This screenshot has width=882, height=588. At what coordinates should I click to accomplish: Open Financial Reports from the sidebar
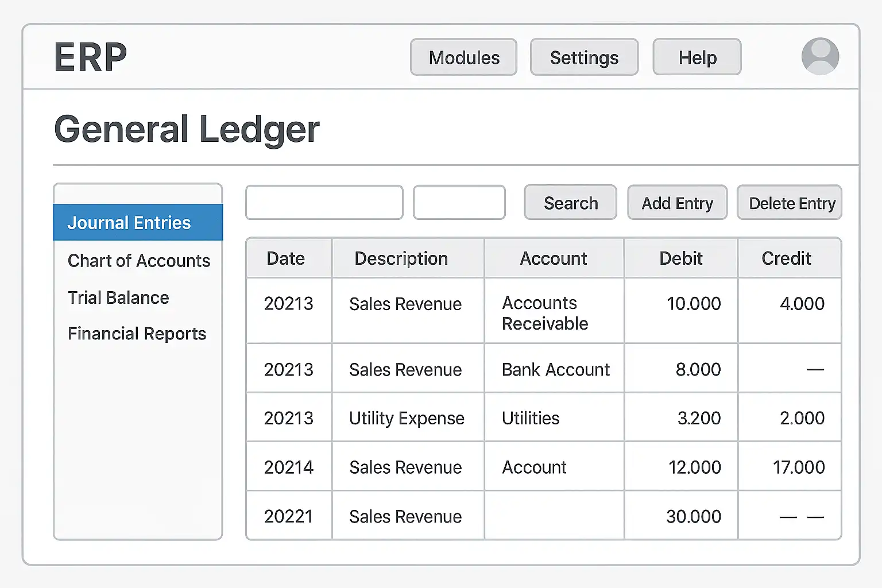(137, 334)
